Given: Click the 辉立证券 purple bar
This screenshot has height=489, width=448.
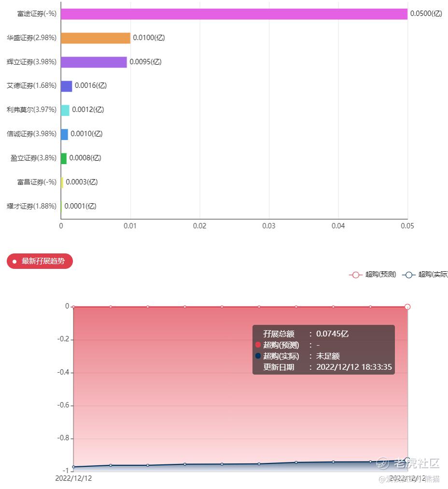Looking at the screenshot, I should (x=94, y=62).
